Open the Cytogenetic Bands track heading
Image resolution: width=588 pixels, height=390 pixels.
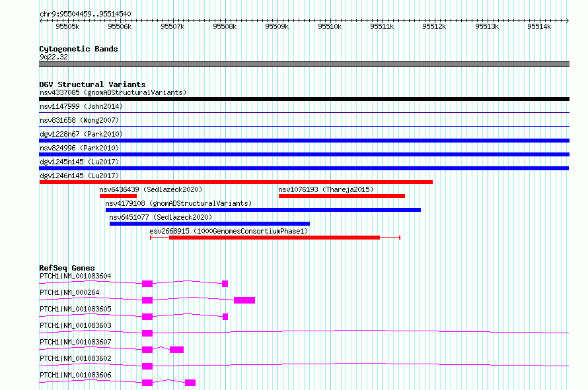click(x=79, y=49)
